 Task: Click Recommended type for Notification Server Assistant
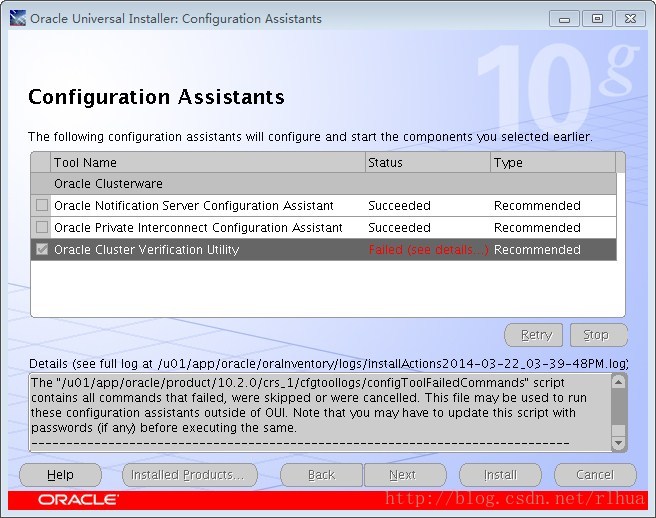point(537,205)
